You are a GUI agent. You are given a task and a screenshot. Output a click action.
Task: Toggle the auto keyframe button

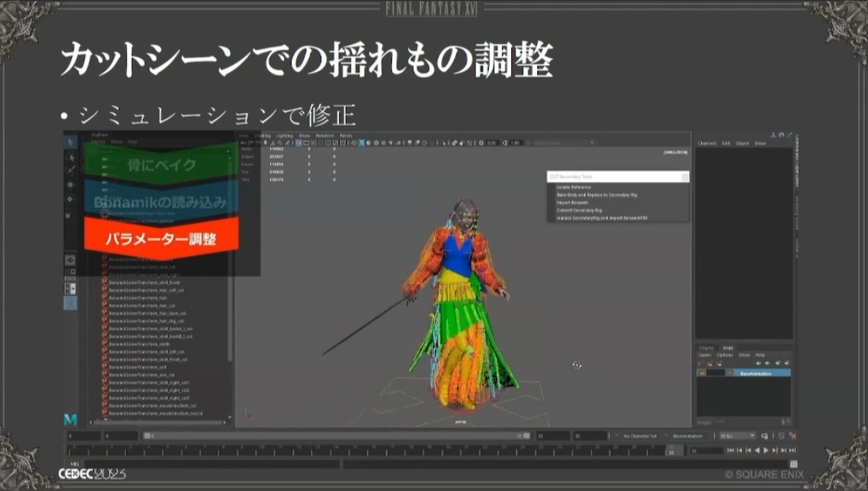click(781, 436)
